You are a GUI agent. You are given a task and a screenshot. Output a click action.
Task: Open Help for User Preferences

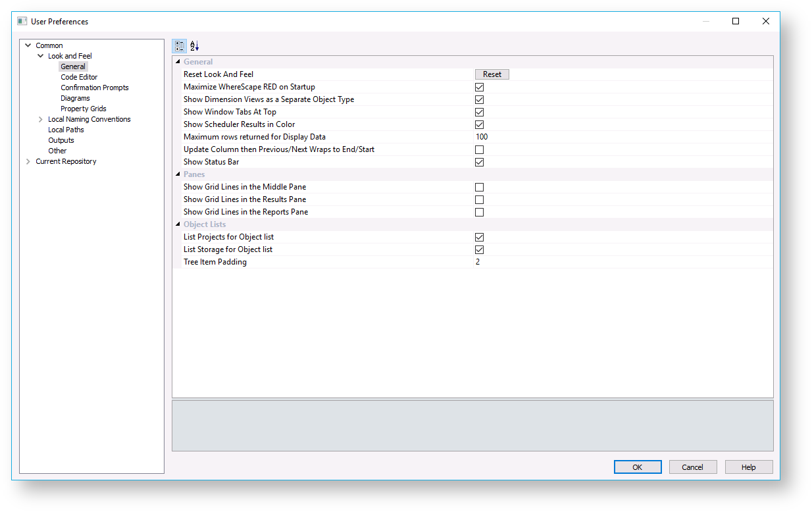749,467
